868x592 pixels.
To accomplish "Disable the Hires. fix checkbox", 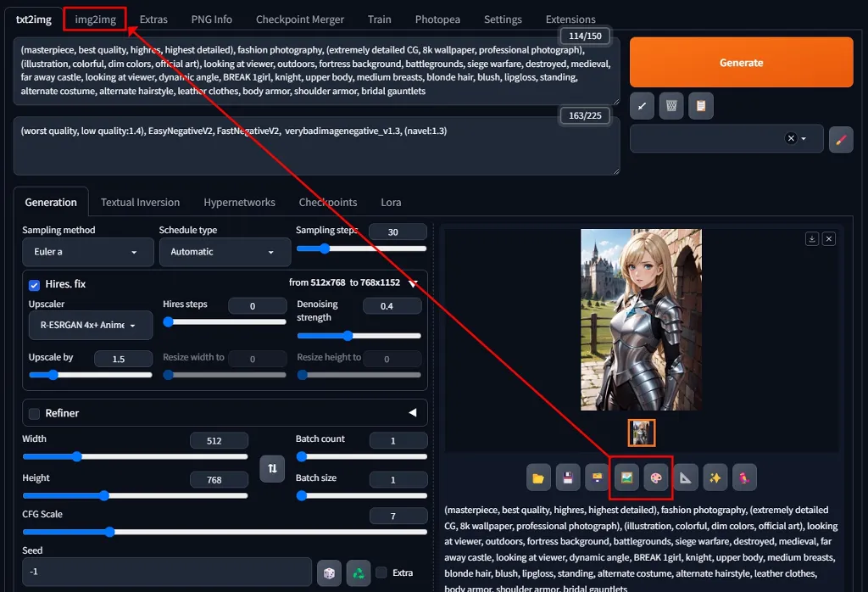I will coord(34,285).
